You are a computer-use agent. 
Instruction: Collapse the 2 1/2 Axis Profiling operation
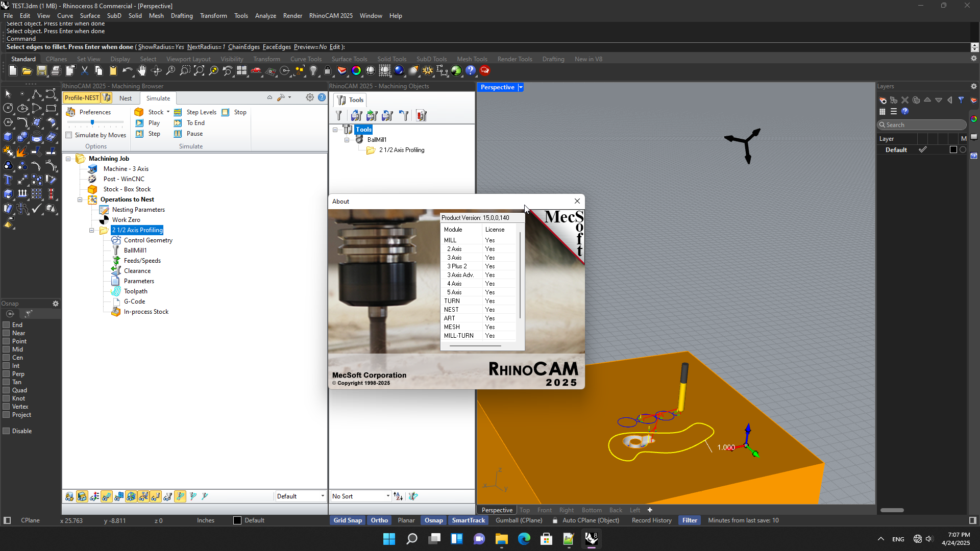pyautogui.click(x=91, y=230)
